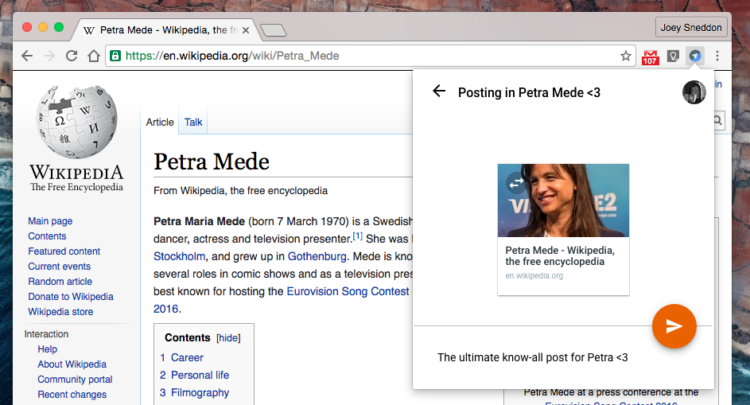Open the shield extension icon next to Gmail
The image size is (750, 405).
pos(673,56)
